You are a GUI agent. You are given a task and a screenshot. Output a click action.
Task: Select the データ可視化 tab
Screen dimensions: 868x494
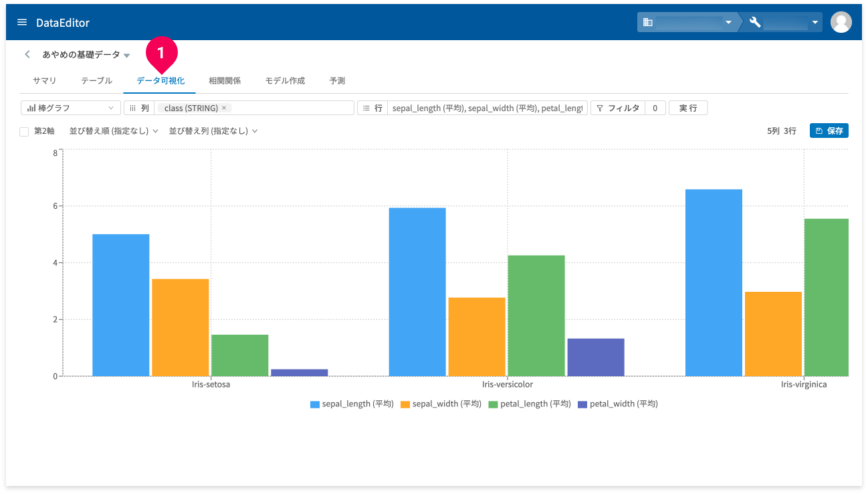click(x=160, y=80)
